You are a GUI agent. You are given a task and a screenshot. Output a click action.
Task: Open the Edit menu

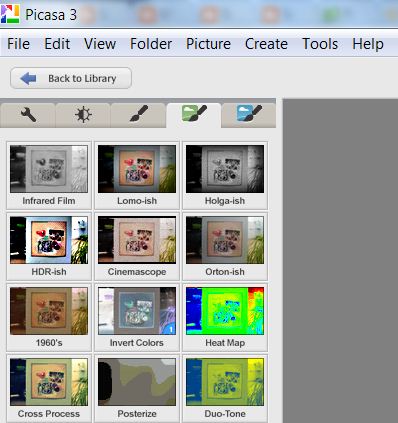tap(57, 44)
